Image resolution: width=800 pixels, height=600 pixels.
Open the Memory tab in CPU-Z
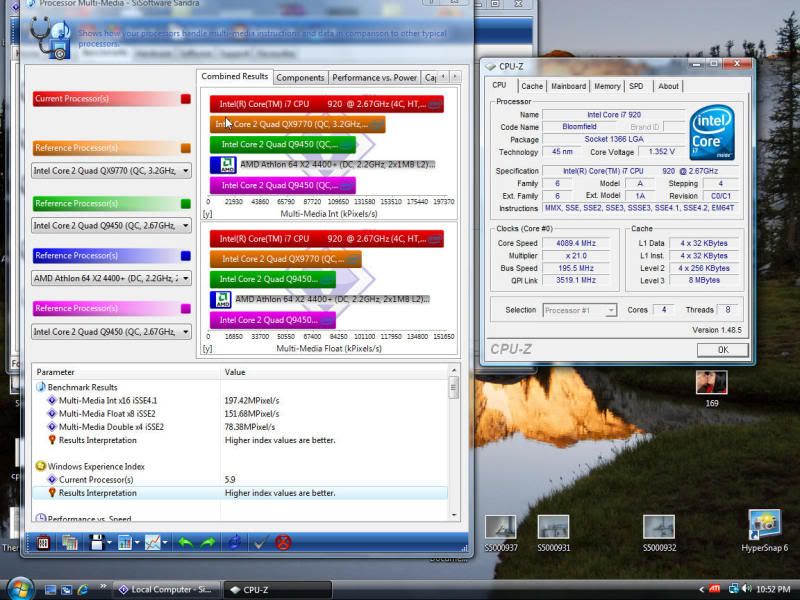pyautogui.click(x=607, y=86)
